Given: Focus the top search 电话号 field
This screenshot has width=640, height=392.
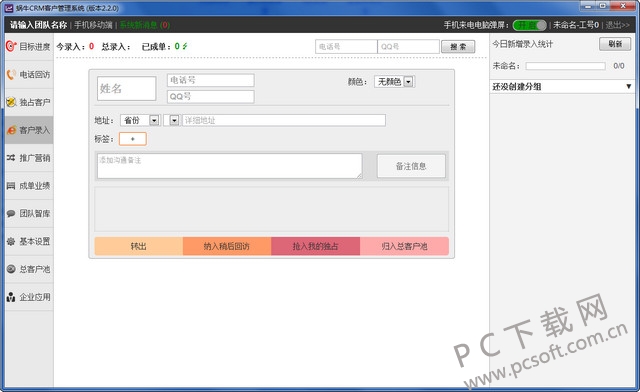Looking at the screenshot, I should pyautogui.click(x=346, y=47).
